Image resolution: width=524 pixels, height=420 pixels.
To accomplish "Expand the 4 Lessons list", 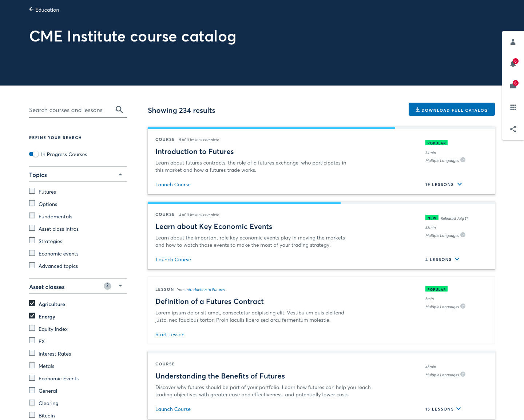I will coord(442,259).
